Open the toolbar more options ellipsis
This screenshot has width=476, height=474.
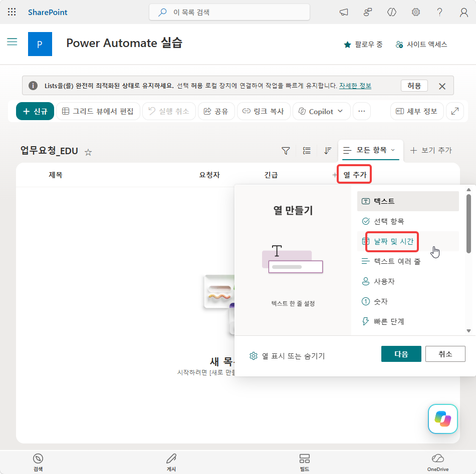click(x=362, y=111)
